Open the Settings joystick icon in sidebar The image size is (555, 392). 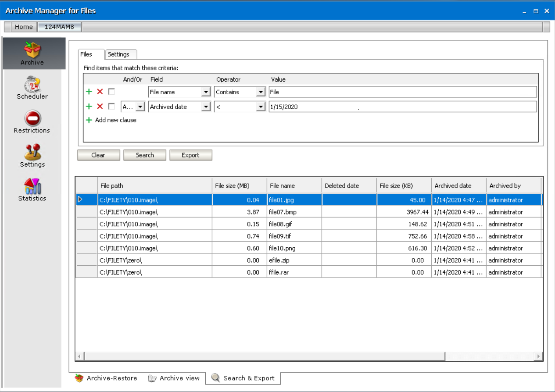point(32,152)
